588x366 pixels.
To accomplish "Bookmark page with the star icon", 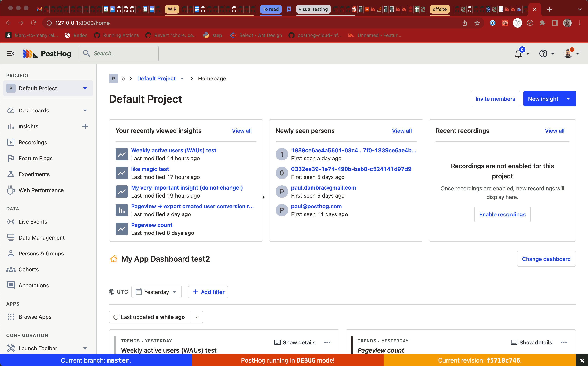I will [477, 23].
